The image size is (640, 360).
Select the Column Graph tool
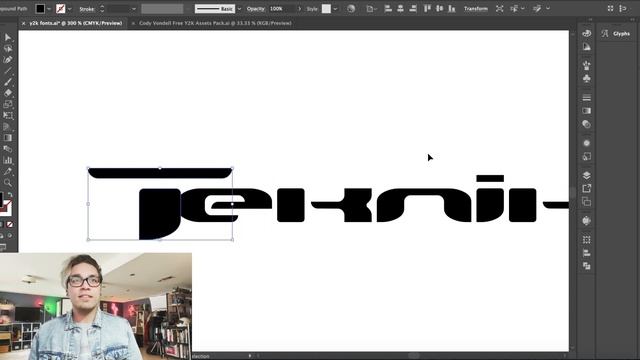(8, 160)
